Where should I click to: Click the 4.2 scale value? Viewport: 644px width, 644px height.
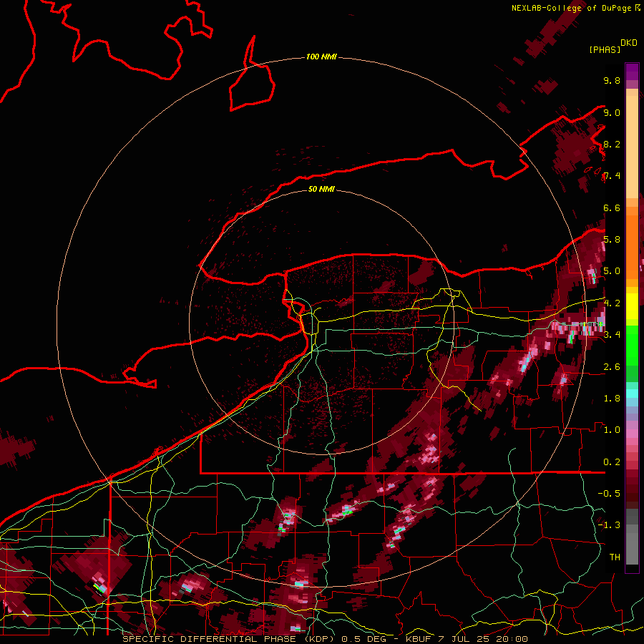[x=612, y=303]
